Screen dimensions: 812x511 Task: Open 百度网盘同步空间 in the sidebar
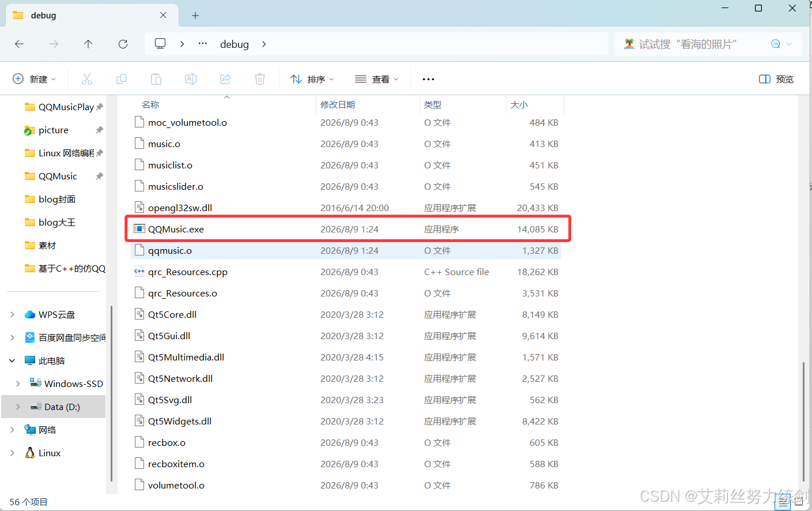[65, 337]
